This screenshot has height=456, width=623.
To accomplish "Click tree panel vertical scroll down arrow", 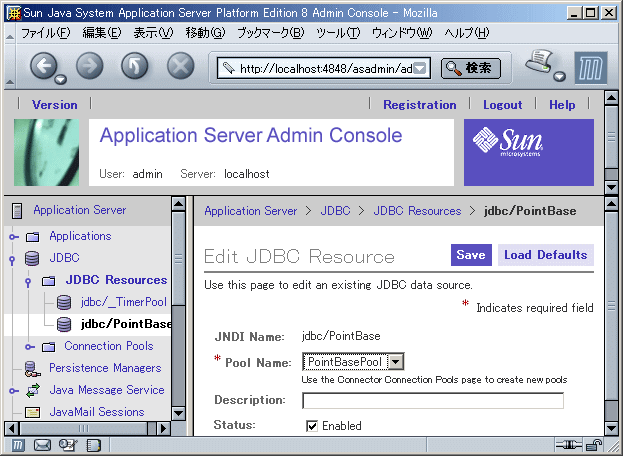I will pos(178,413).
